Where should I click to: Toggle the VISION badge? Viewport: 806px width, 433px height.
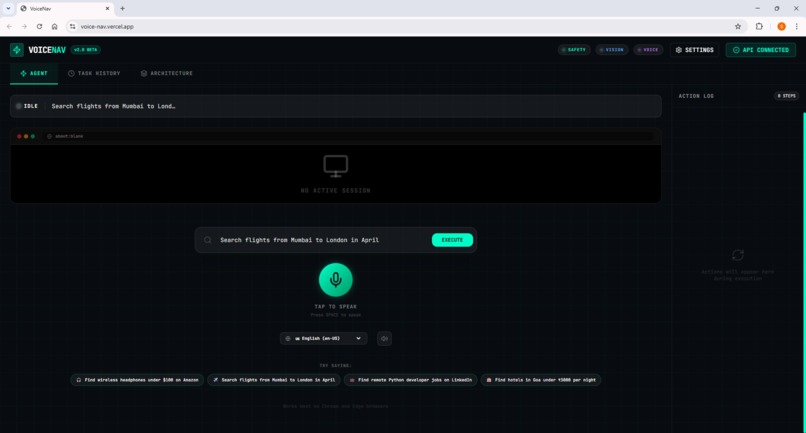pyautogui.click(x=612, y=50)
